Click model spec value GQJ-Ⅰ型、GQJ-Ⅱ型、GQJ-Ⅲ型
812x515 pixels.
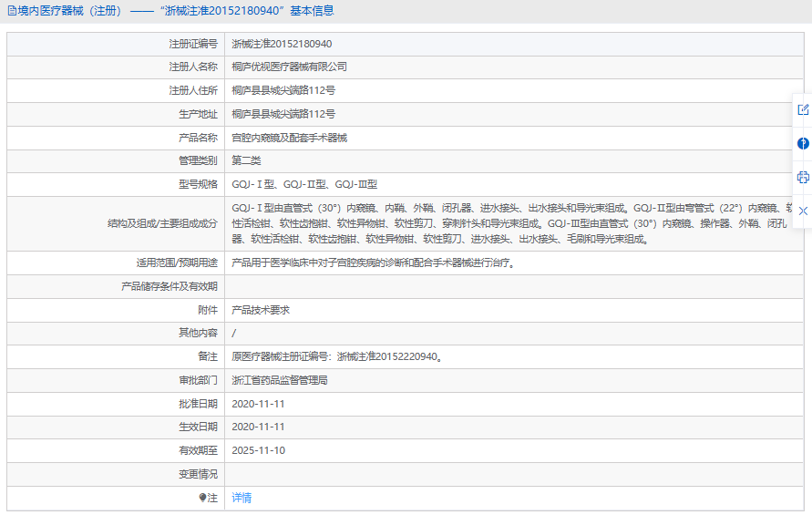(304, 184)
